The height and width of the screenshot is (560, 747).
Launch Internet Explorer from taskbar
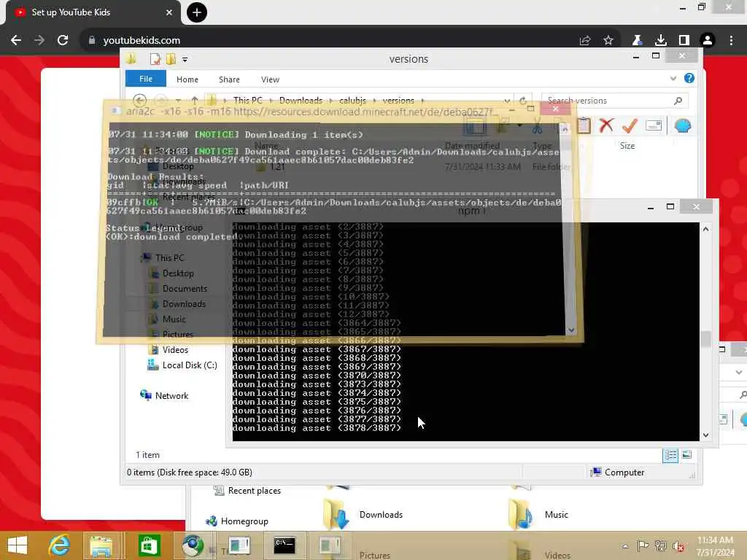pos(60,545)
